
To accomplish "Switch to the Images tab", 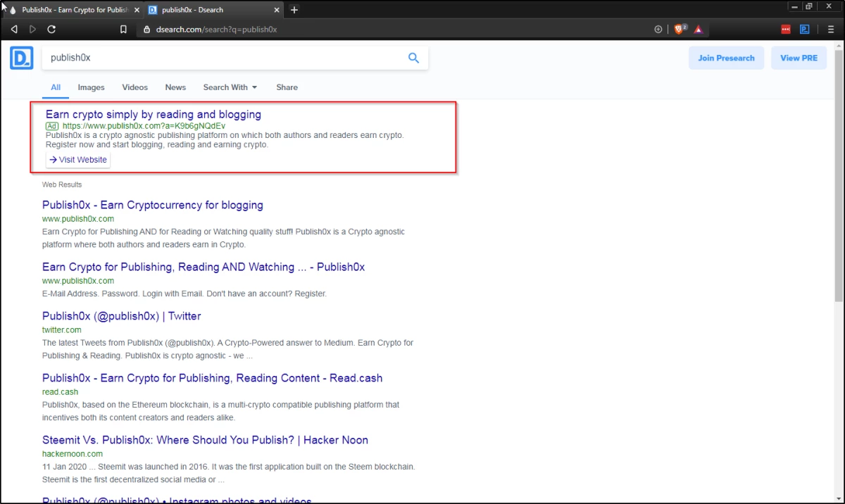I will coord(91,87).
